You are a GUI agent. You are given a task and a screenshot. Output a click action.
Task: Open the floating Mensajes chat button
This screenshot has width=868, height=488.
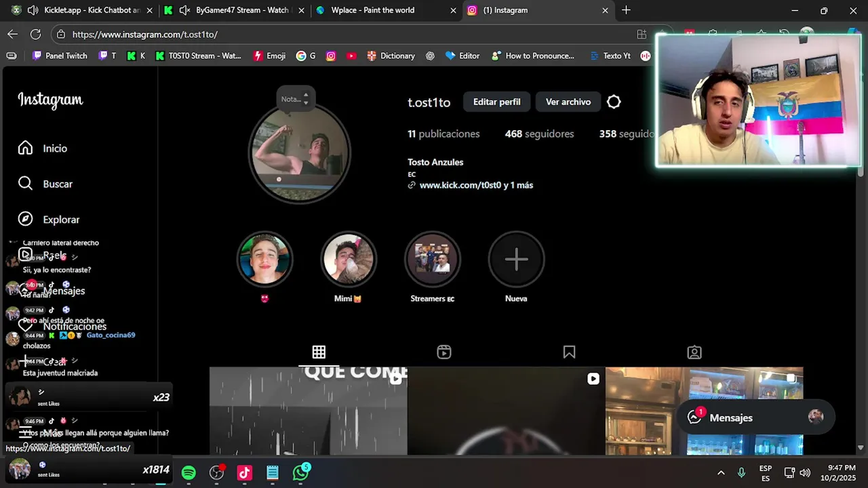[755, 418]
